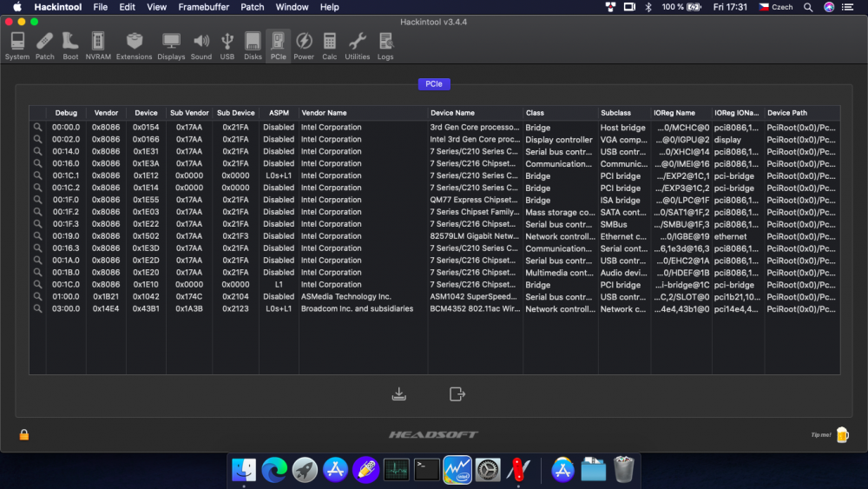Sort table by Vendor column header
This screenshot has width=868, height=489.
106,113
